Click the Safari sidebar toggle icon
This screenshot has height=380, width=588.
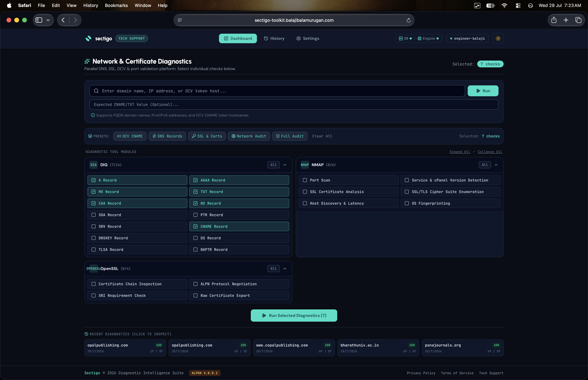pyautogui.click(x=39, y=20)
